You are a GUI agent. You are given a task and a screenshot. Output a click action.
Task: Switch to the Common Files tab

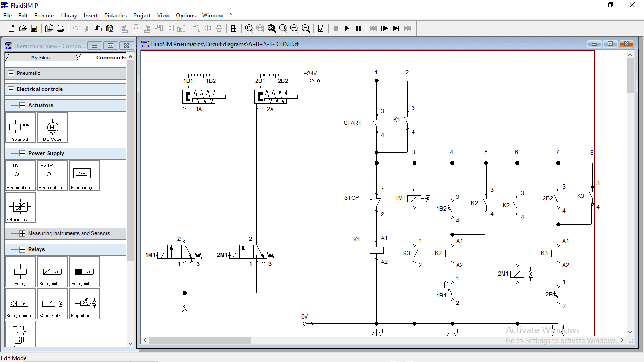click(110, 58)
